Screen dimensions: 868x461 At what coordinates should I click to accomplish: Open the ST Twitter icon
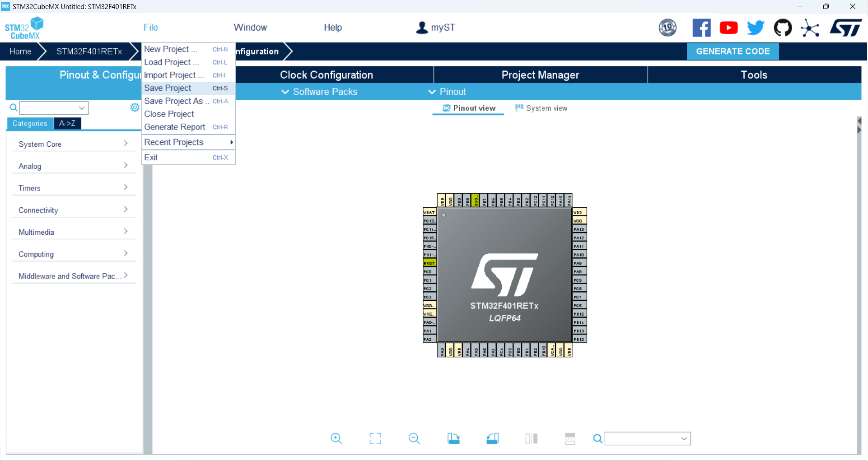[756, 28]
